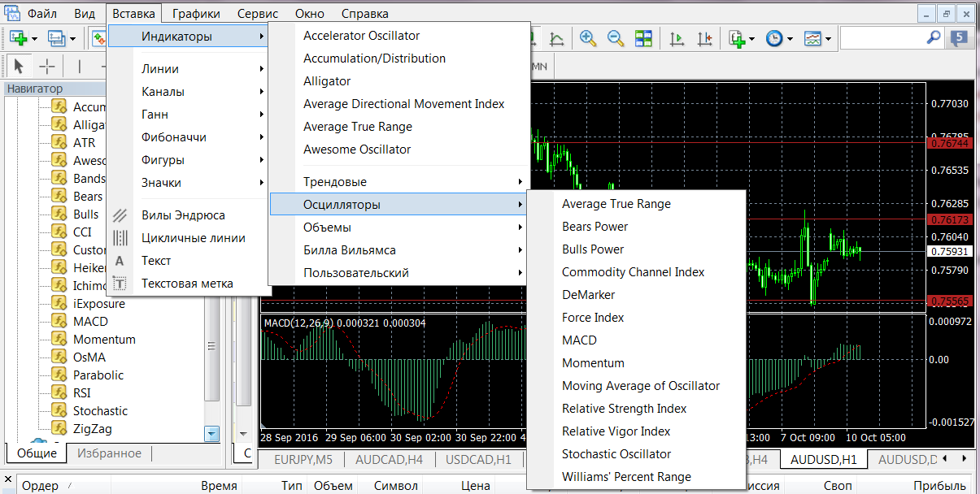The height and width of the screenshot is (494, 980).
Task: Switch to the EURJPY,M5 chart tab
Action: coord(305,459)
